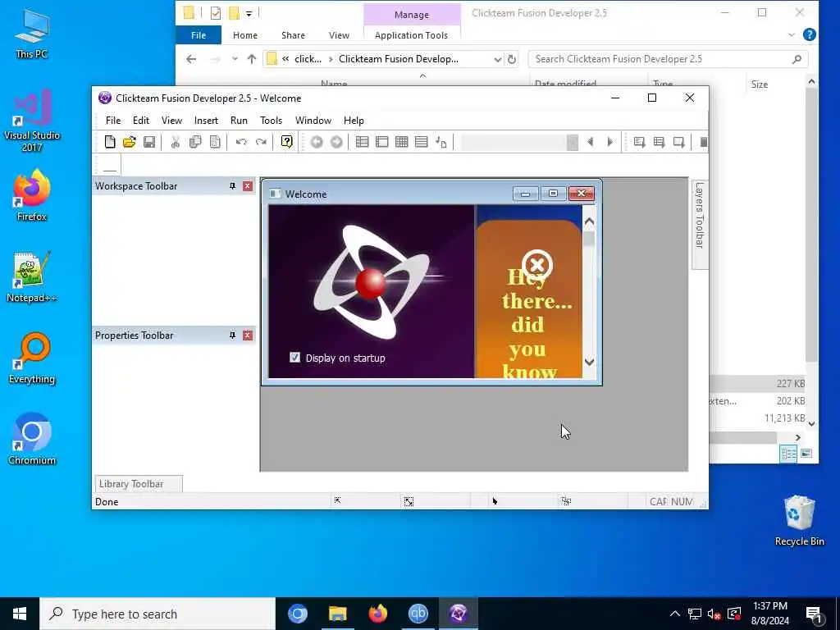Sort by the Size column header in Explorer
Image resolution: width=840 pixels, height=630 pixels.
click(760, 84)
